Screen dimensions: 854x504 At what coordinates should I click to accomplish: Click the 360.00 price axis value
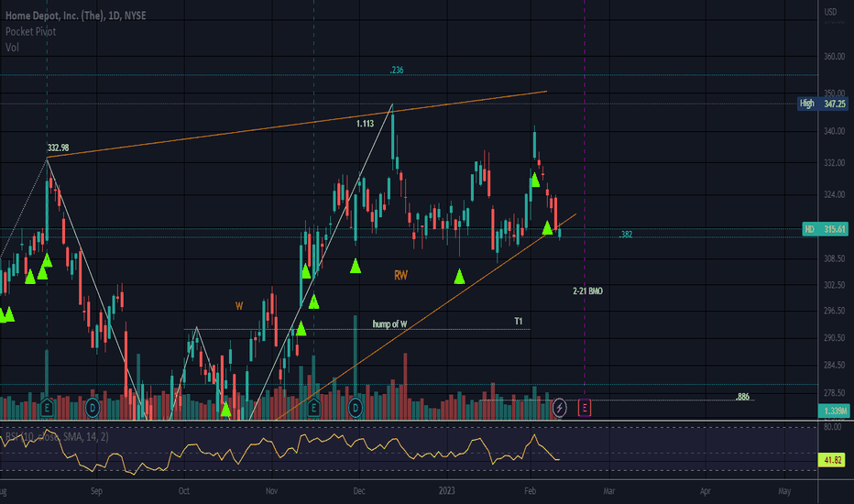click(x=834, y=57)
